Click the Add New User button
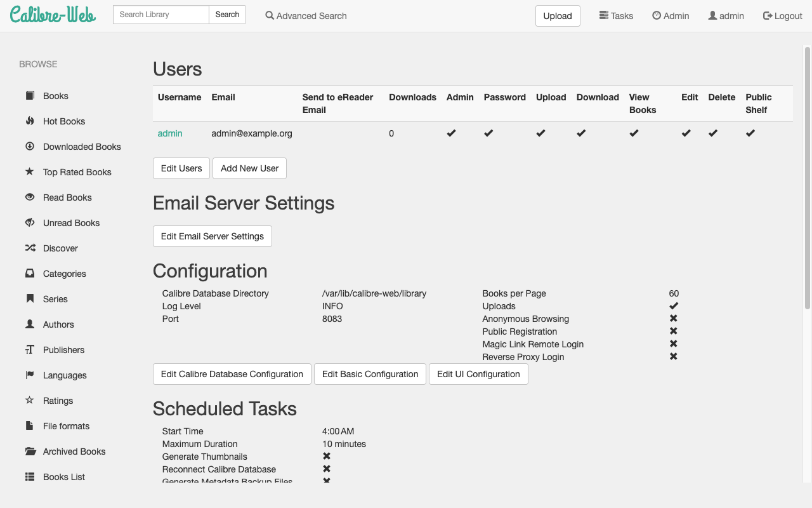 pos(250,168)
